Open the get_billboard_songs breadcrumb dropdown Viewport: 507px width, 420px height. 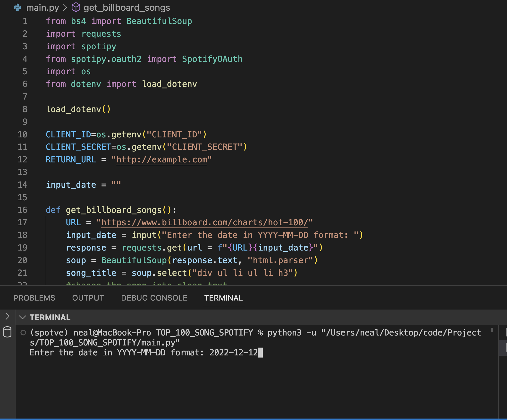point(126,7)
